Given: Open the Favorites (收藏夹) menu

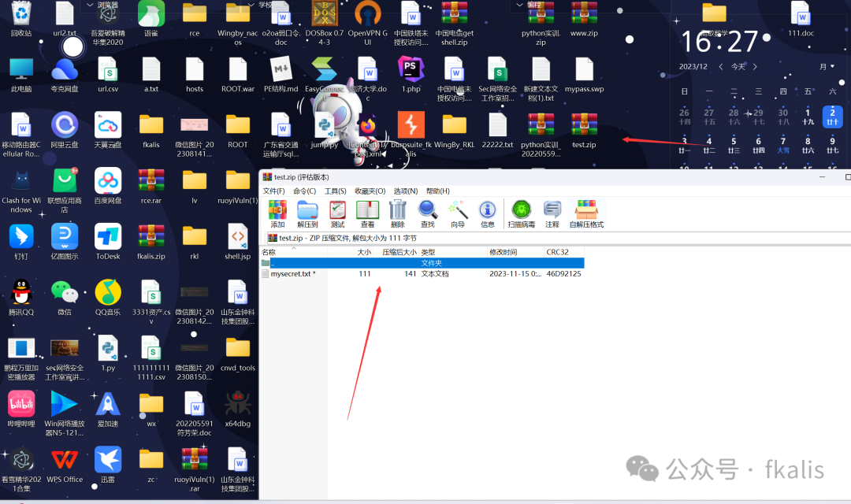Looking at the screenshot, I should click(370, 191).
